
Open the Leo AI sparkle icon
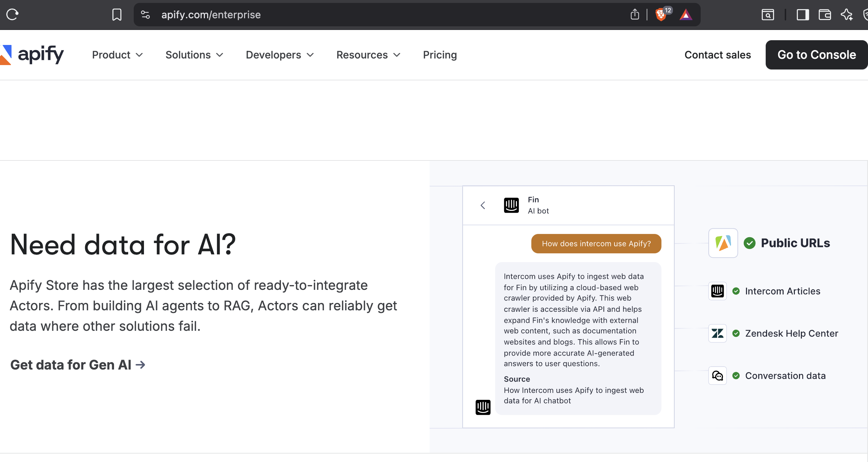click(x=847, y=15)
